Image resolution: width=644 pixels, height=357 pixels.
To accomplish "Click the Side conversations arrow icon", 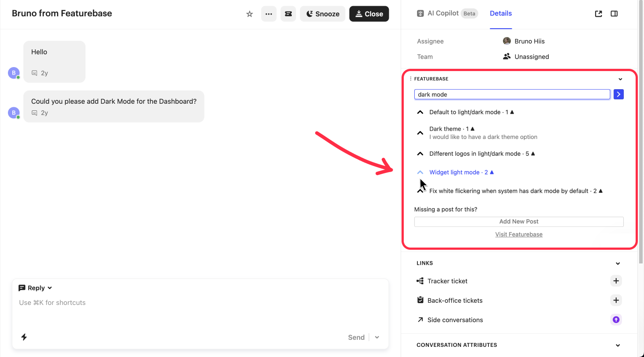I will [420, 319].
